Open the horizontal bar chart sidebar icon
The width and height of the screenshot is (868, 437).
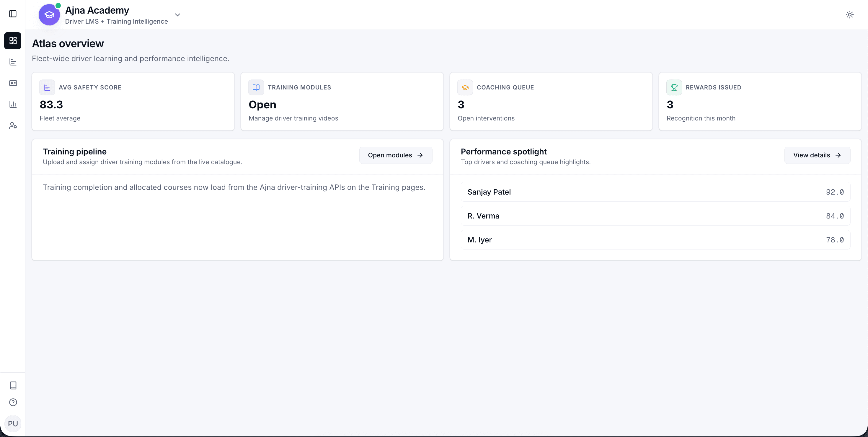(13, 62)
